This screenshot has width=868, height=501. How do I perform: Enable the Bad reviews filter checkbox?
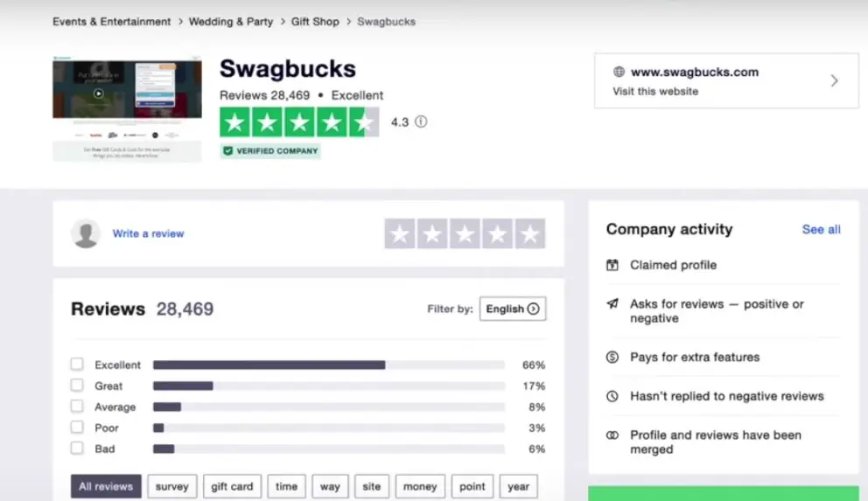pyautogui.click(x=77, y=448)
